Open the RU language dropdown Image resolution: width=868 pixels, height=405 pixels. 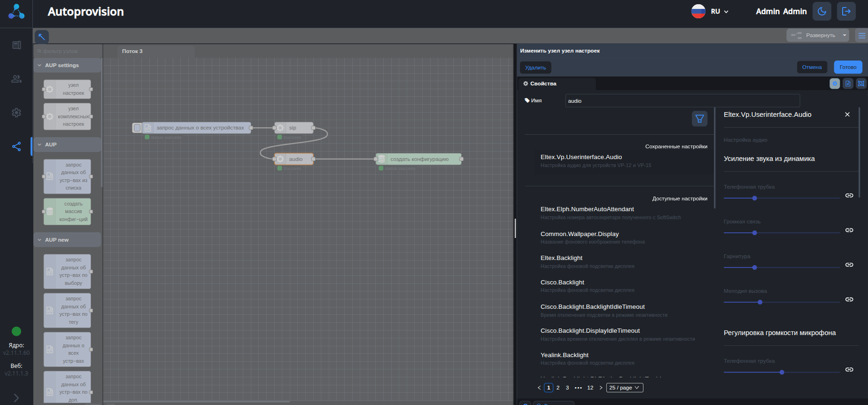[719, 11]
